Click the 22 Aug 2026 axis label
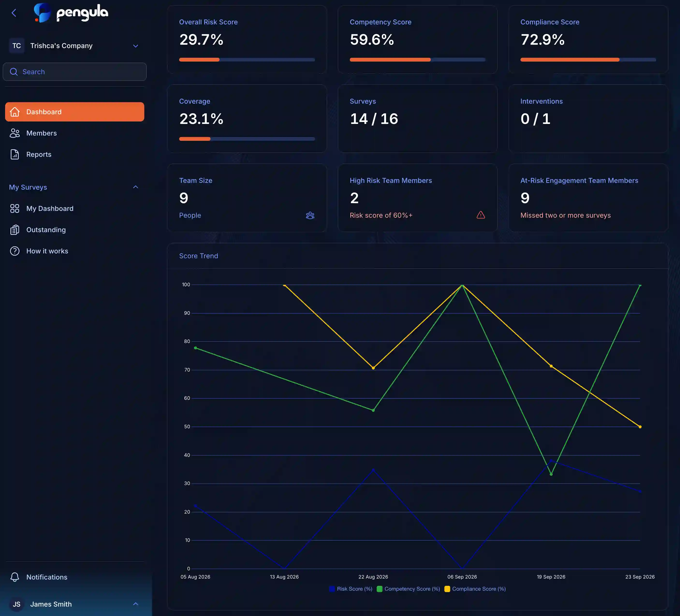 point(373,577)
